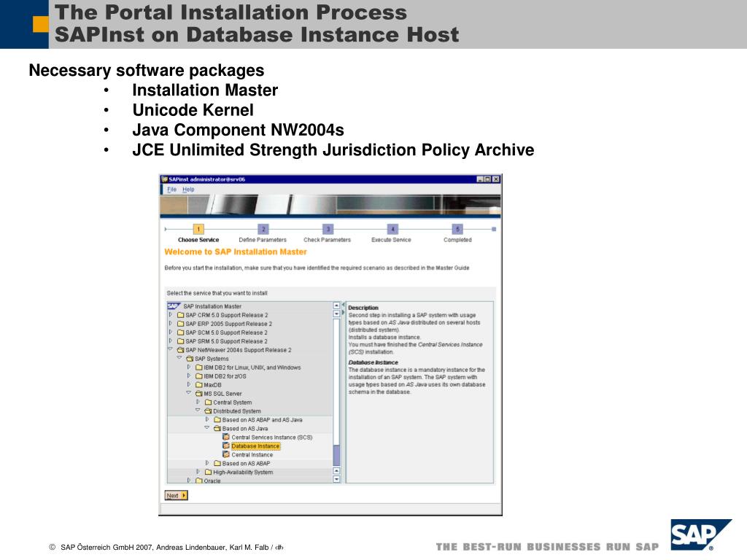The width and height of the screenshot is (747, 560).
Task: Collapse the SAP NetWeaver 2004s Support Release 2 node
Action: coord(171,349)
